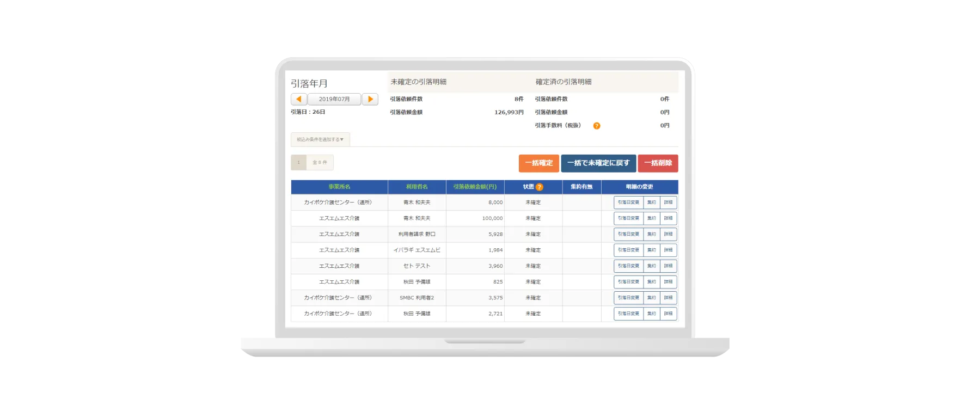This screenshot has width=980, height=405.
Task: Click 集約 in the 825 row
Action: (651, 282)
